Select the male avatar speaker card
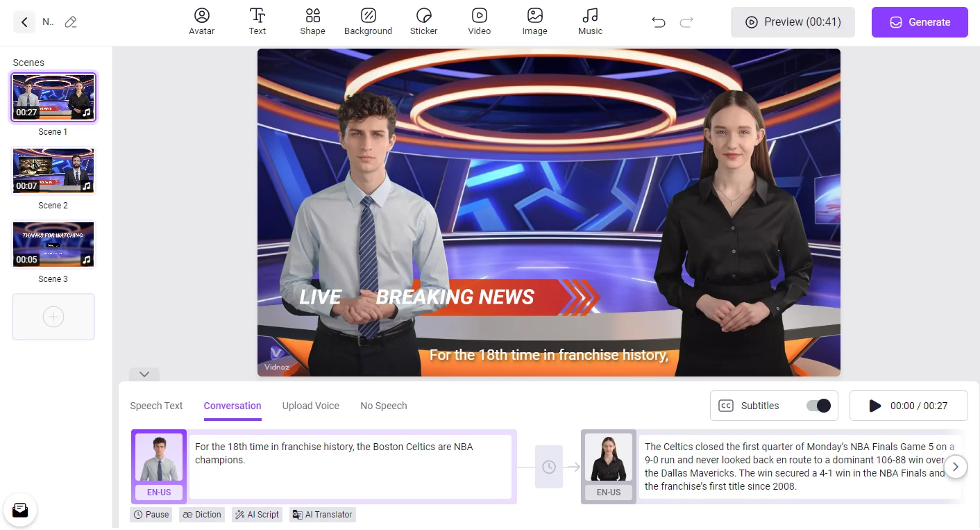The image size is (980, 530). 159,458
